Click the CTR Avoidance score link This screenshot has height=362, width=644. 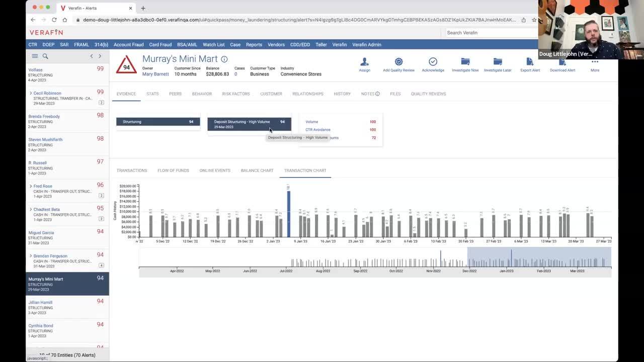coord(317,130)
